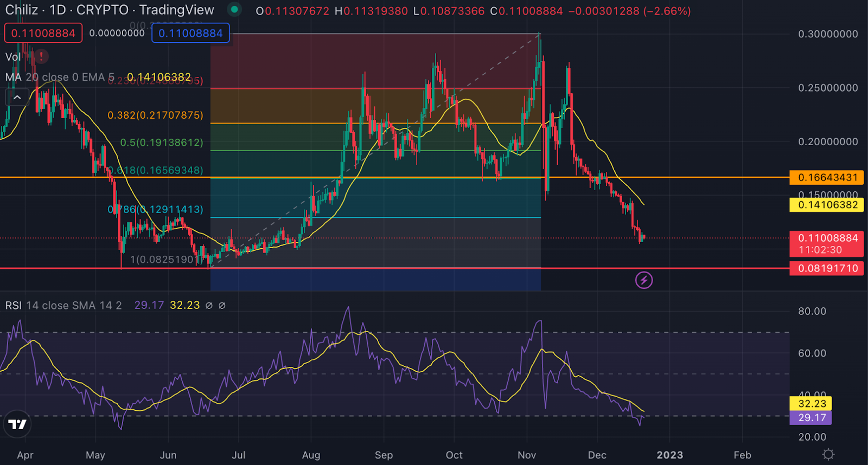Viewport: 868px width, 465px height.
Task: Click the High value 0.11319380
Action: (375, 11)
